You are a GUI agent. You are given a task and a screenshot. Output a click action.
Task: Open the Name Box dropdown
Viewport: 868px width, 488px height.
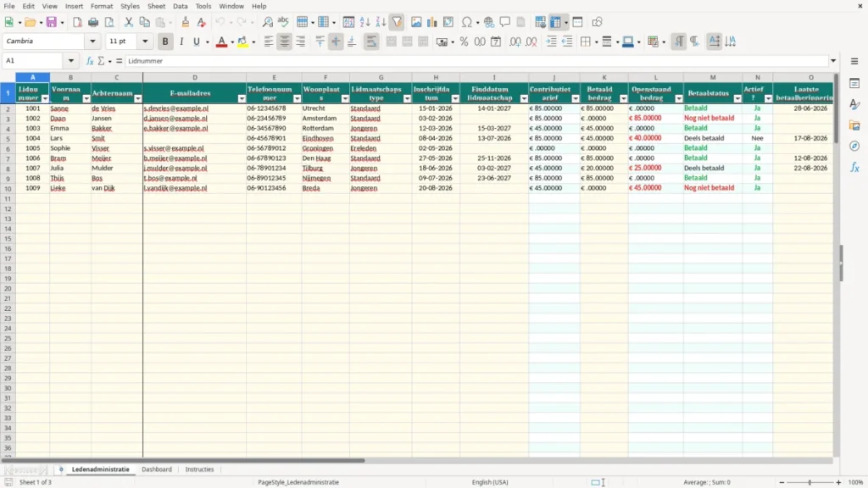coord(71,61)
